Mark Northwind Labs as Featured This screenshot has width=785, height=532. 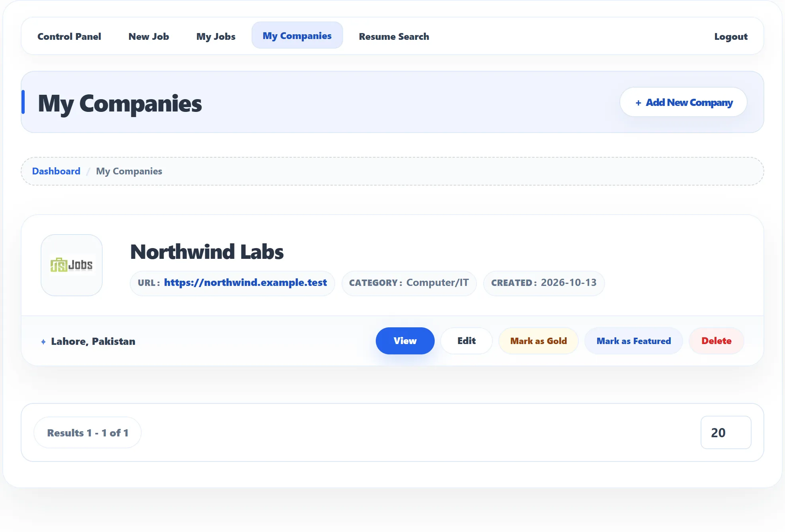point(634,341)
